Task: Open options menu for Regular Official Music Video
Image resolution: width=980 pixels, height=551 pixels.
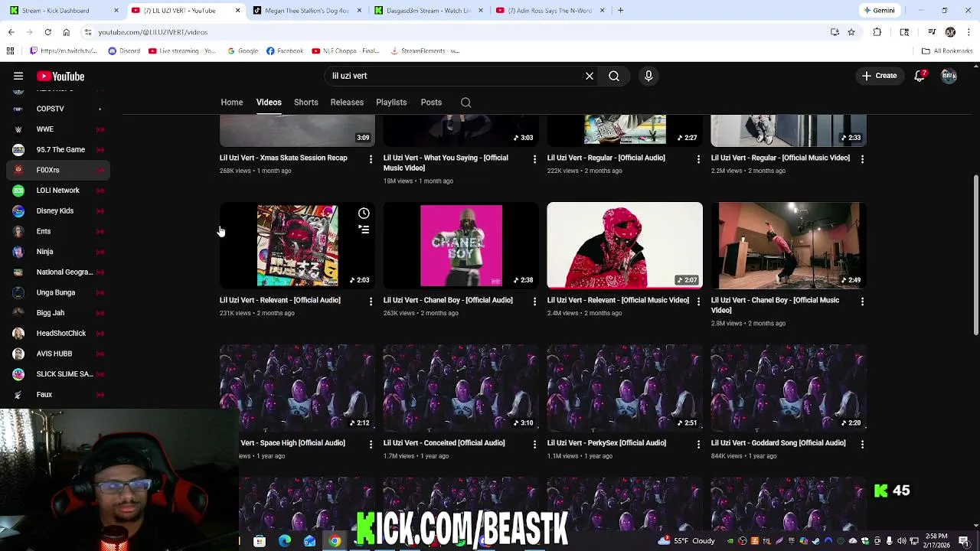Action: 862,159
